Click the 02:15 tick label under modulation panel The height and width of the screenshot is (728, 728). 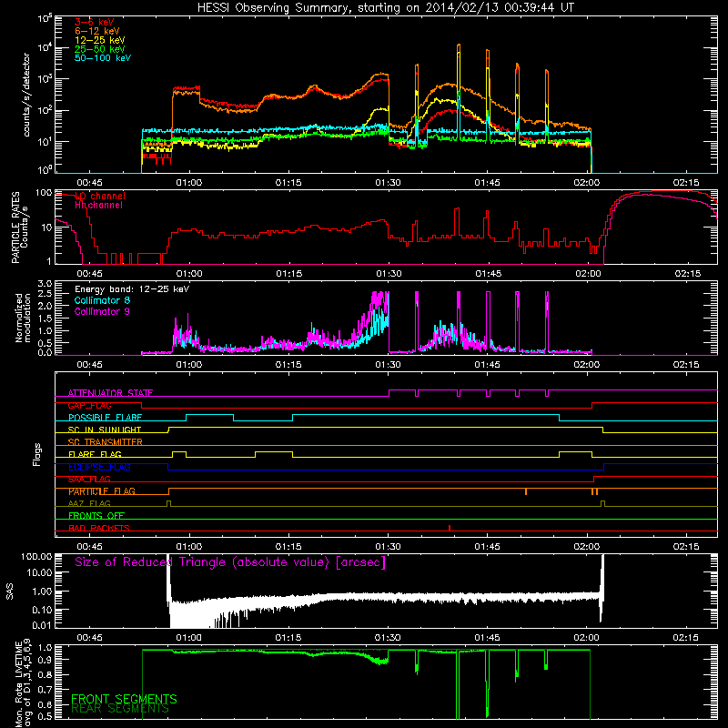[x=686, y=365]
